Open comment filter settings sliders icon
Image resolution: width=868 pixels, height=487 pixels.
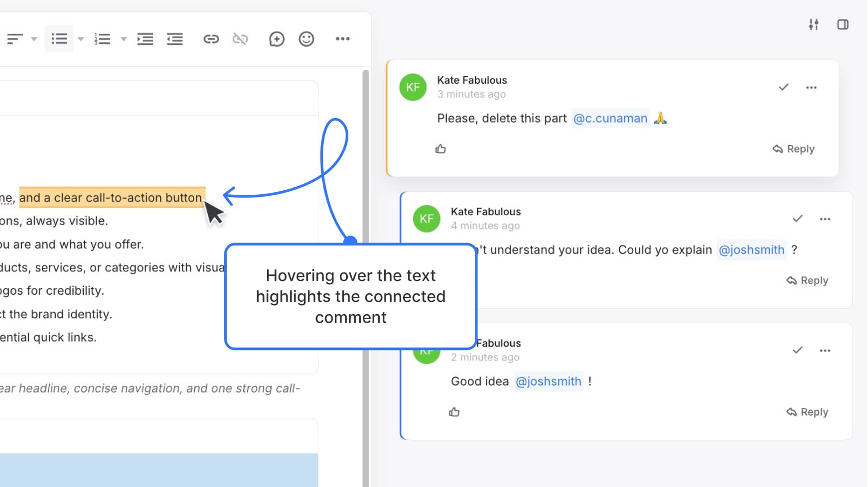(x=814, y=24)
